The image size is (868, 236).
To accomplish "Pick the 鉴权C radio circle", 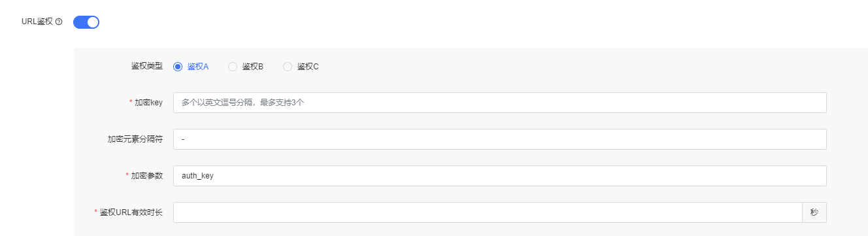I will point(288,66).
